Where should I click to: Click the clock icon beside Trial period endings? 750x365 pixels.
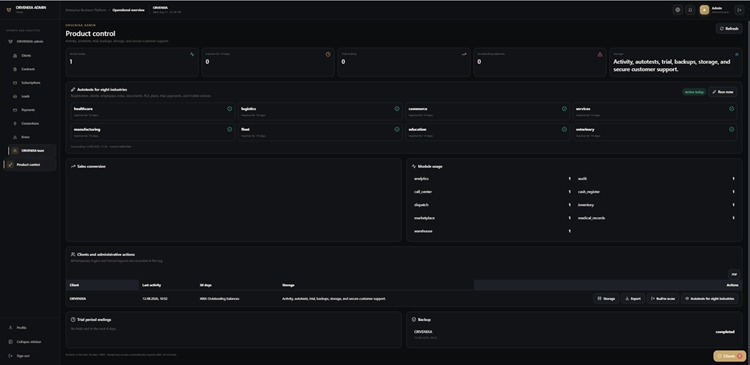(73, 320)
